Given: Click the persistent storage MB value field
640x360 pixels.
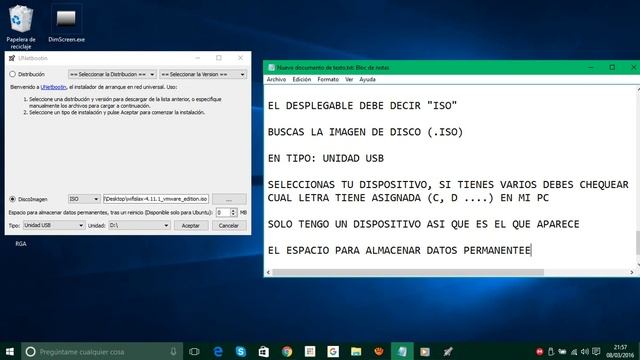Looking at the screenshot, I should (223, 212).
